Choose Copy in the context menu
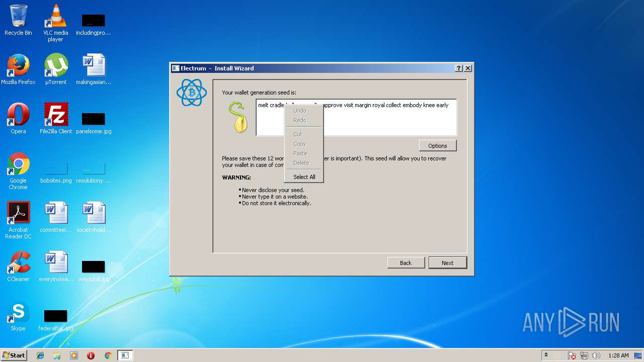This screenshot has height=362, width=644. tap(304, 144)
